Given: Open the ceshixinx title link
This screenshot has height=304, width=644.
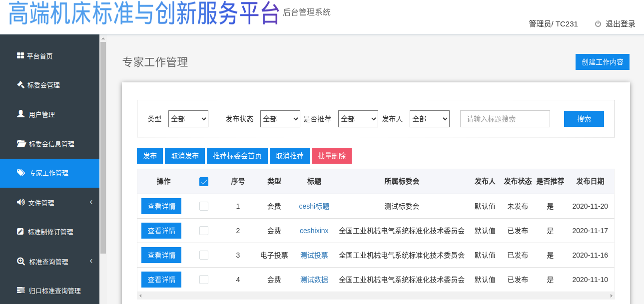Looking at the screenshot, I should point(314,231).
